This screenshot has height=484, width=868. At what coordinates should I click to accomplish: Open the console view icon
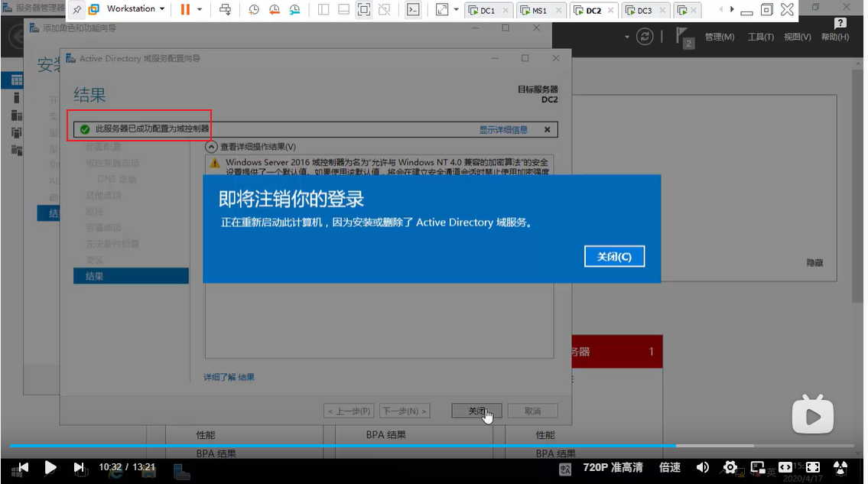pos(413,9)
